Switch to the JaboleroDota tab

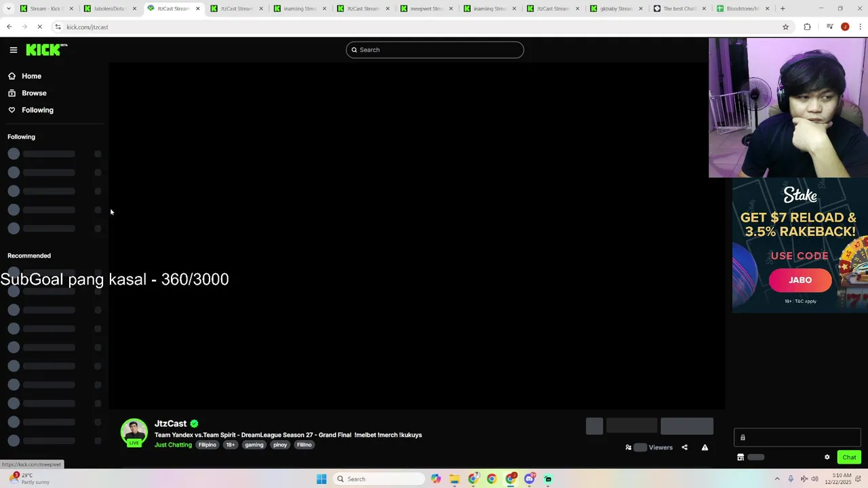point(108,9)
